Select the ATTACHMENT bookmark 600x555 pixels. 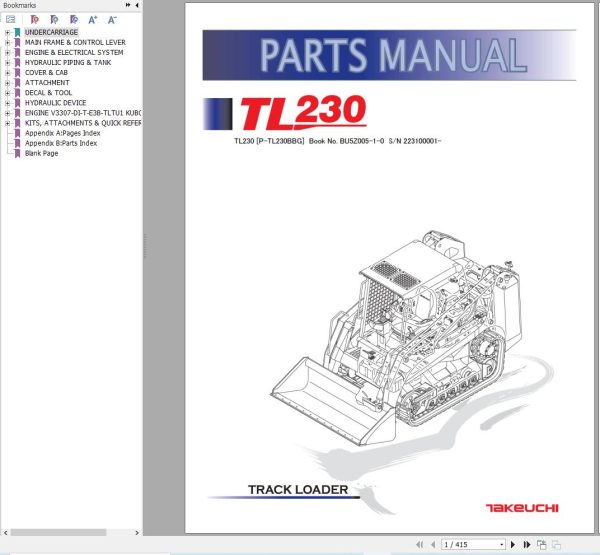(47, 83)
